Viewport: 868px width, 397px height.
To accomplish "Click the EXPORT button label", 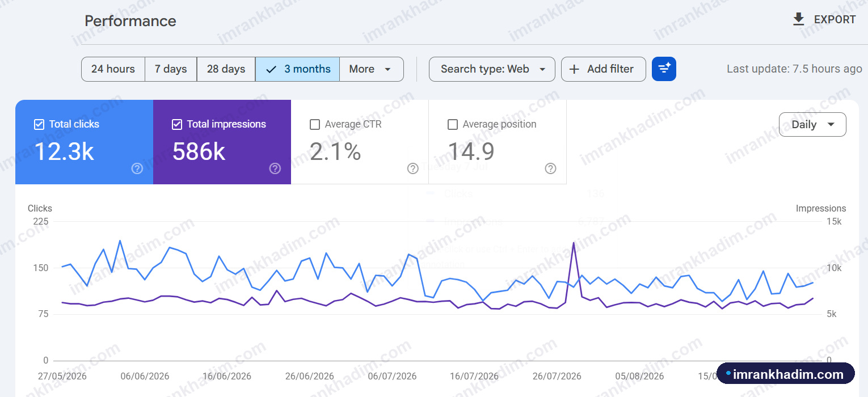I will tap(835, 19).
